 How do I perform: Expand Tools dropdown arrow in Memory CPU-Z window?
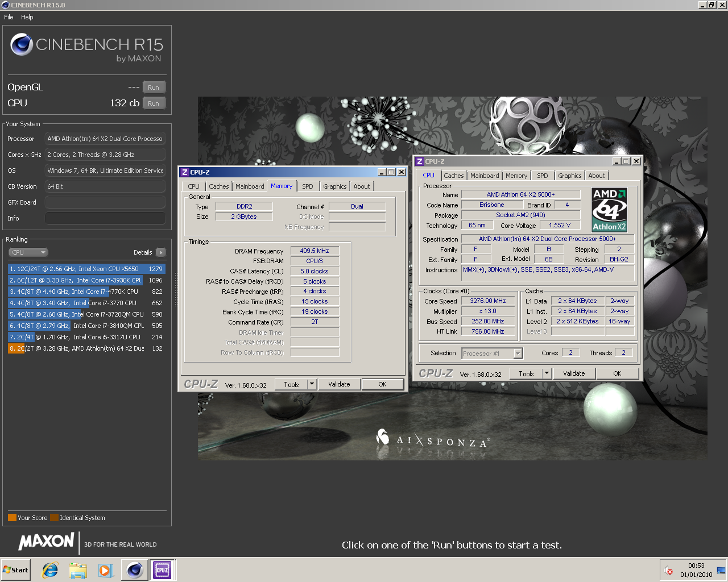click(x=312, y=385)
